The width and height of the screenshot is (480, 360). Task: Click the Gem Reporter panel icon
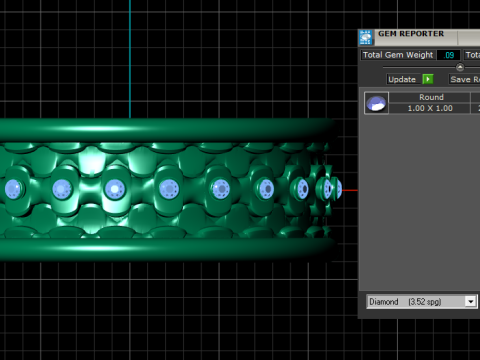click(x=366, y=37)
